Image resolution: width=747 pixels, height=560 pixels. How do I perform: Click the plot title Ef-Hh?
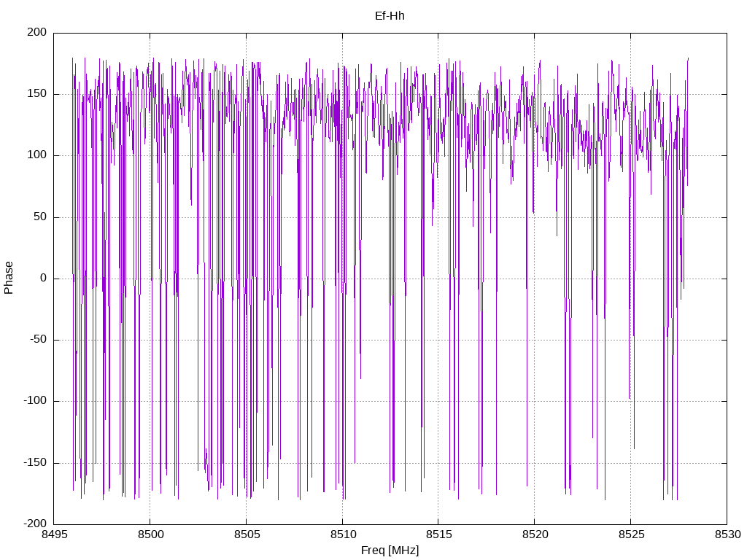pyautogui.click(x=390, y=16)
